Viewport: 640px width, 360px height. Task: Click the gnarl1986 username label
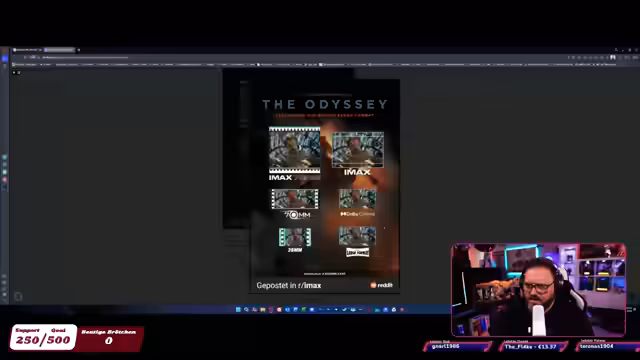445,347
